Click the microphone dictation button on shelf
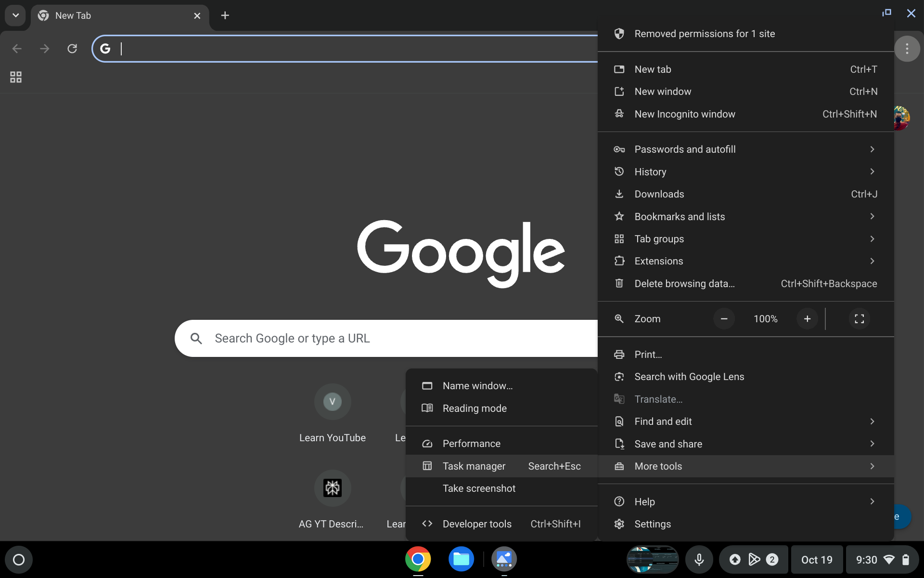This screenshot has width=924, height=578. click(699, 560)
